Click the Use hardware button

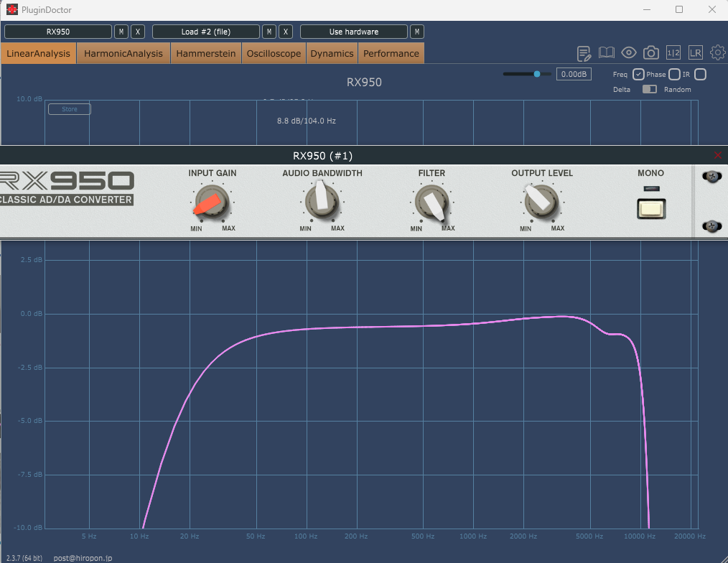coord(354,32)
